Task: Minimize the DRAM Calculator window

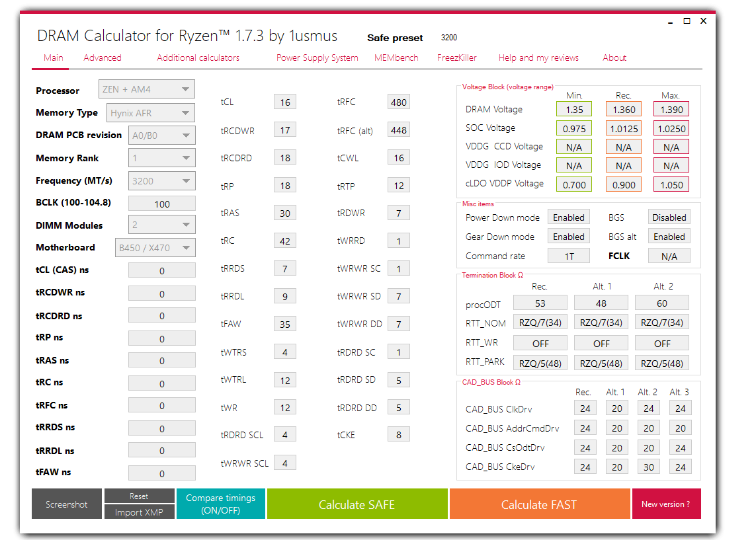Action: coord(670,22)
